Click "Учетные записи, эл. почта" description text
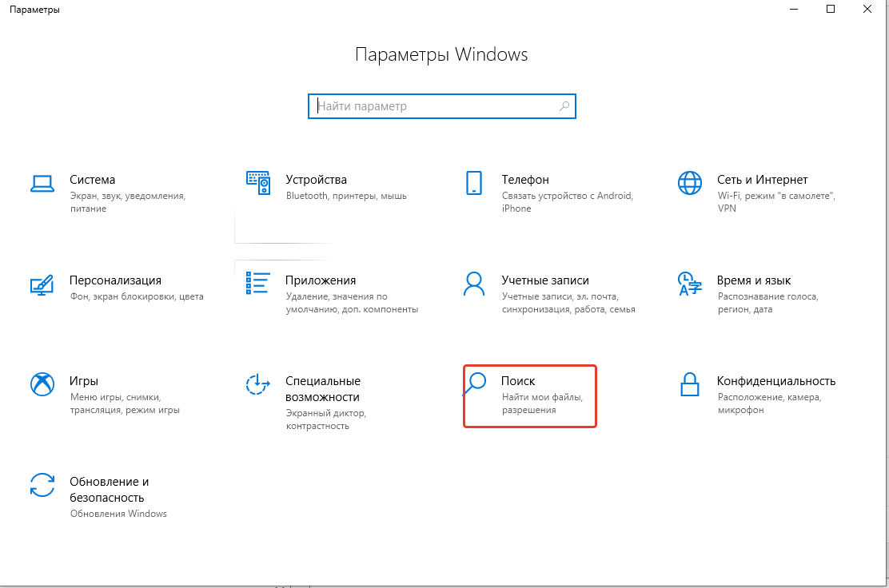 click(x=568, y=303)
